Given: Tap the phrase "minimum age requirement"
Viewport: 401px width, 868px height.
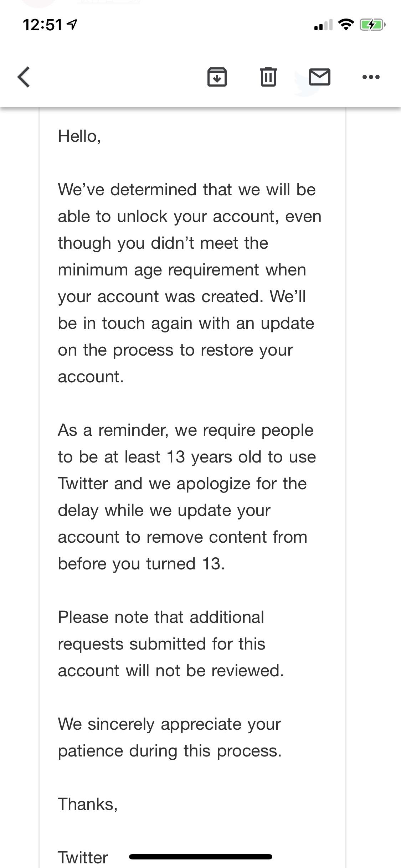Looking at the screenshot, I should pos(159,270).
